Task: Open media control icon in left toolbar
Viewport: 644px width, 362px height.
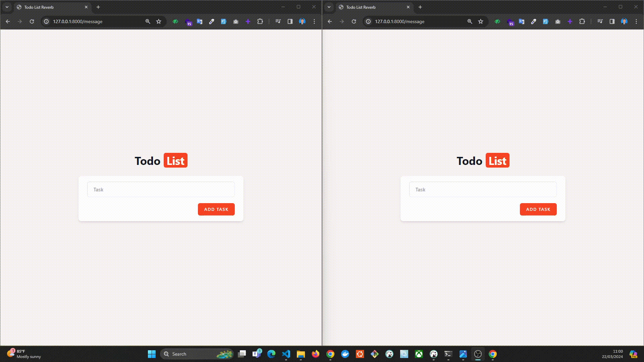Action: (x=278, y=21)
